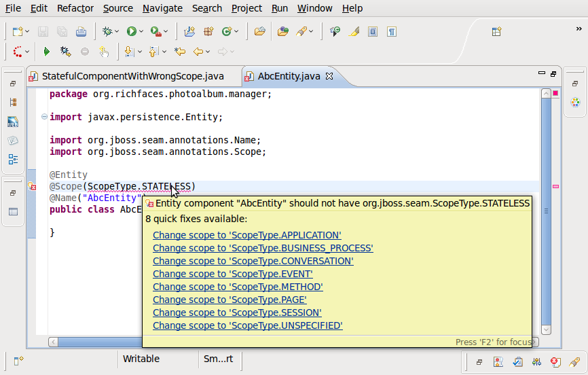Switch to StatefulComponentWithWrongScope.java tab

click(132, 76)
